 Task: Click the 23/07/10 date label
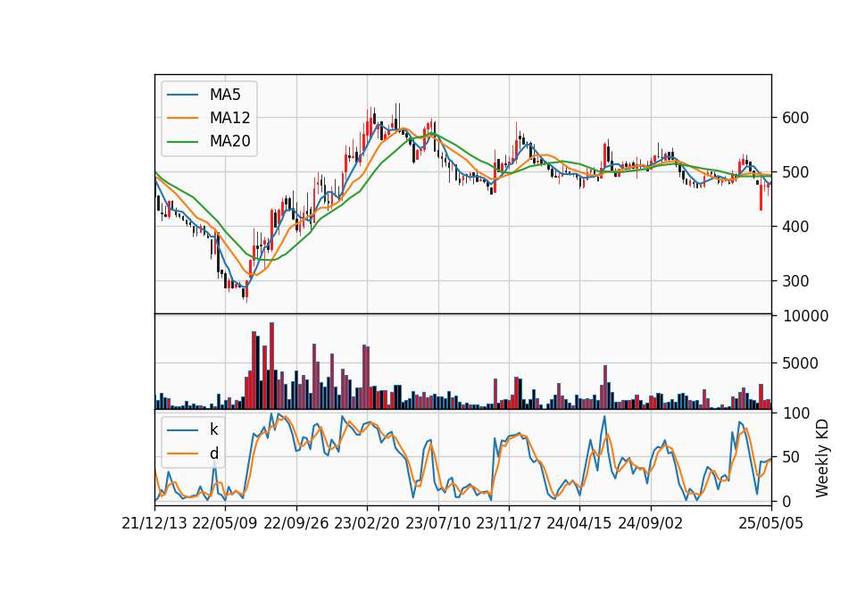(437, 524)
